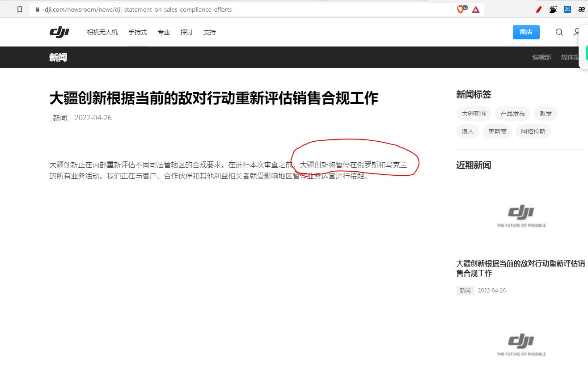Select the 大疆新闻 tag

click(474, 114)
